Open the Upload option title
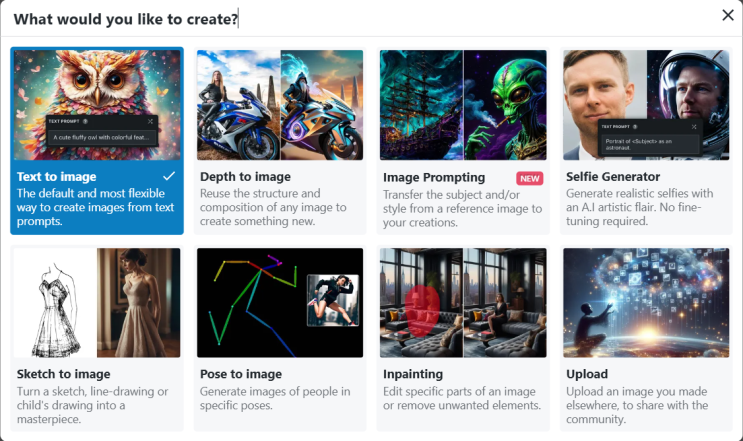This screenshot has width=743, height=441. click(587, 374)
